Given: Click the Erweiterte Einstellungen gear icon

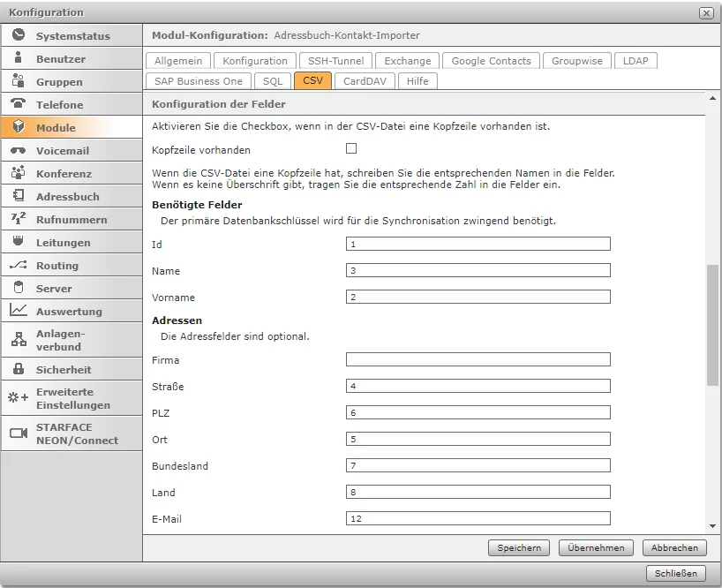Looking at the screenshot, I should [19, 397].
